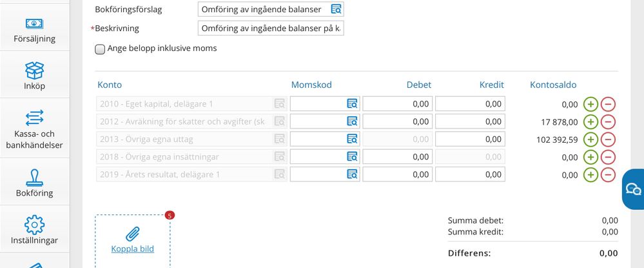Viewport: 644px width, 268px height.
Task: Remove the 2012 Avräkning row
Action: (609, 122)
